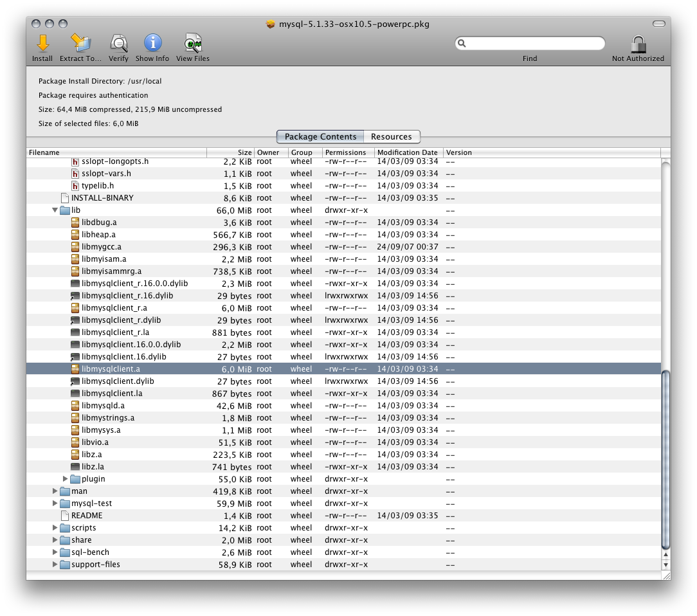697x616 pixels.
Task: Sort by the Owner column header
Action: coord(271,152)
